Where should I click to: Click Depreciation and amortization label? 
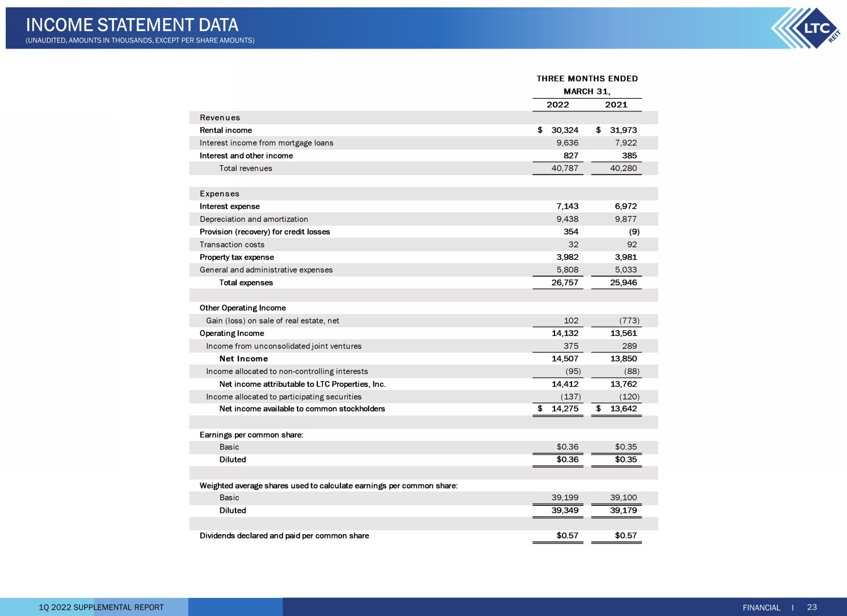(254, 219)
